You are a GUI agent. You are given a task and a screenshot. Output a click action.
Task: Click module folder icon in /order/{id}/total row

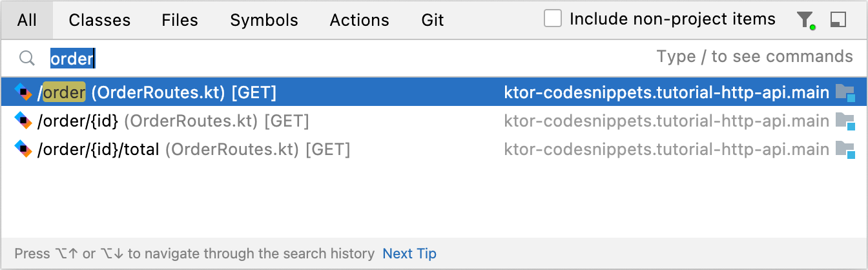tap(845, 150)
